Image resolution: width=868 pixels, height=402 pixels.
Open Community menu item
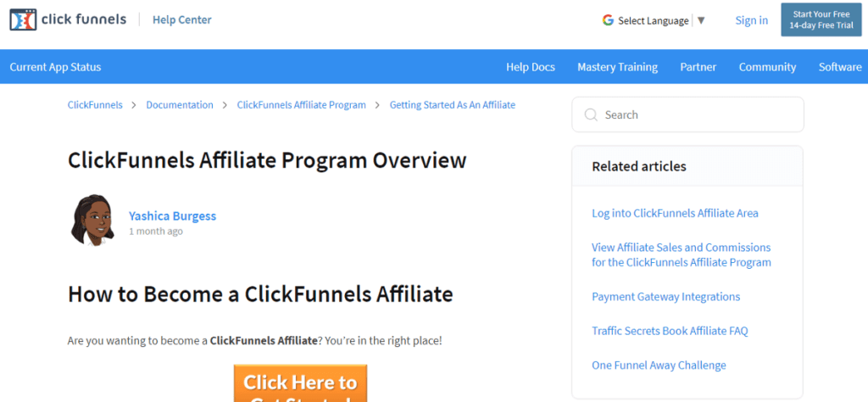(x=767, y=67)
